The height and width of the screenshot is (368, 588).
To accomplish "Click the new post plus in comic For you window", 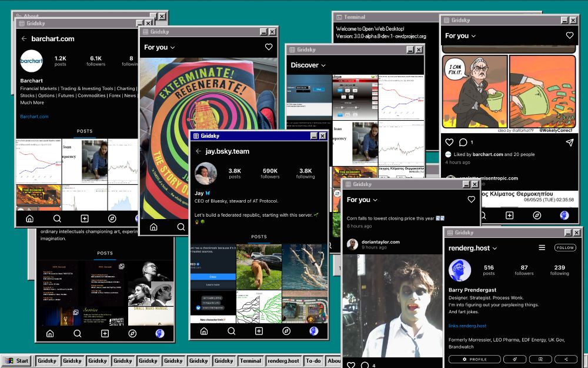I will (x=509, y=215).
